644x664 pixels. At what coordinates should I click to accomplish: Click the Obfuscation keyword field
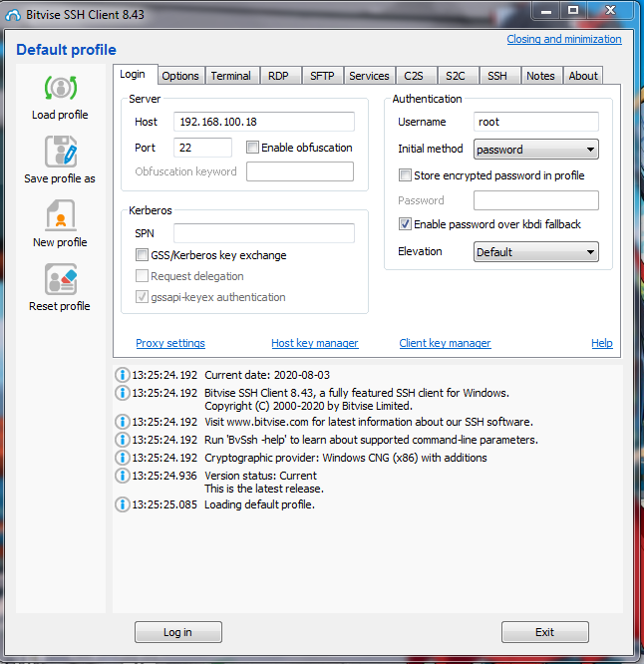(300, 171)
